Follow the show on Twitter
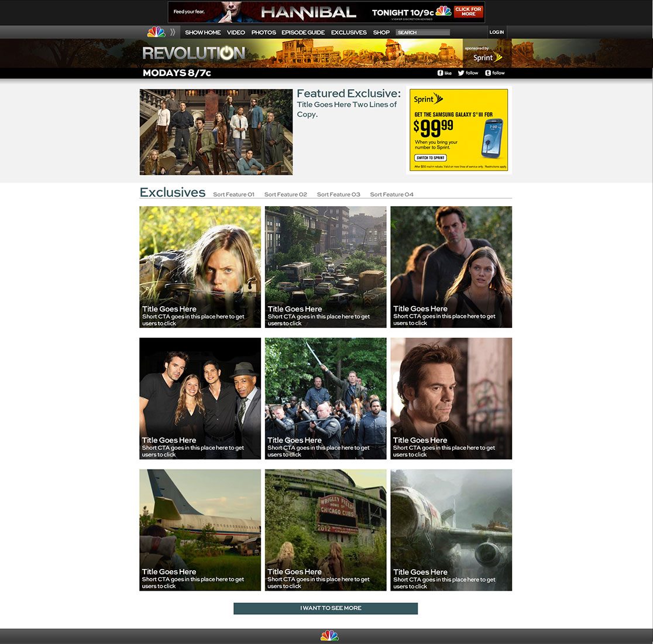 [468, 73]
